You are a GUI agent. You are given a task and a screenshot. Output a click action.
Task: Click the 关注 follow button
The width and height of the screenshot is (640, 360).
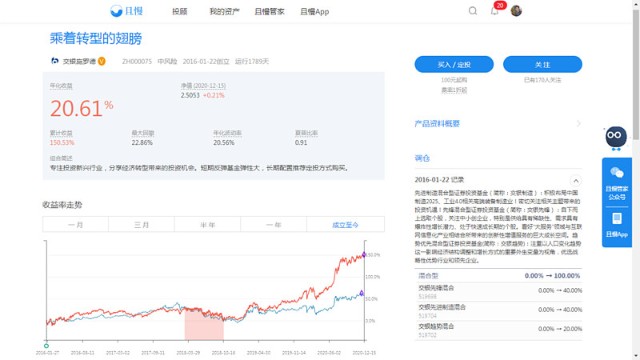[x=542, y=64]
